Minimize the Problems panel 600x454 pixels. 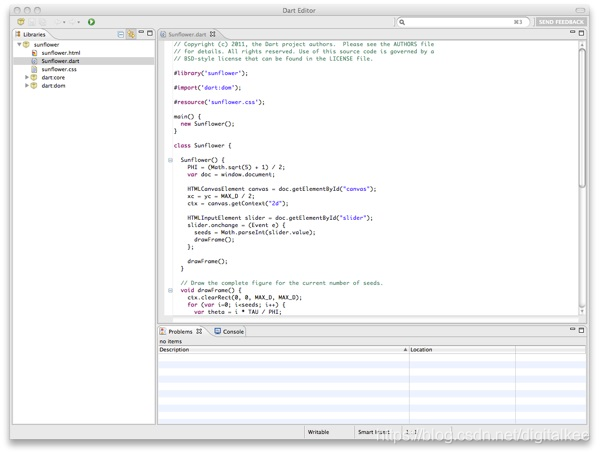tap(572, 329)
